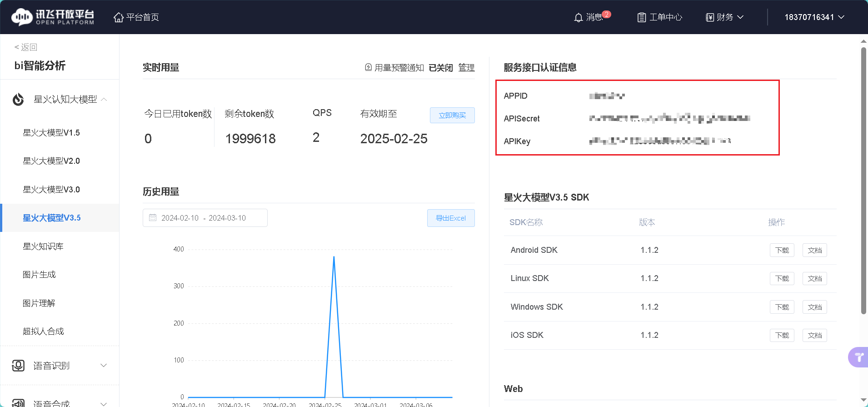Click the scrollbar down arrow

pyautogui.click(x=863, y=400)
